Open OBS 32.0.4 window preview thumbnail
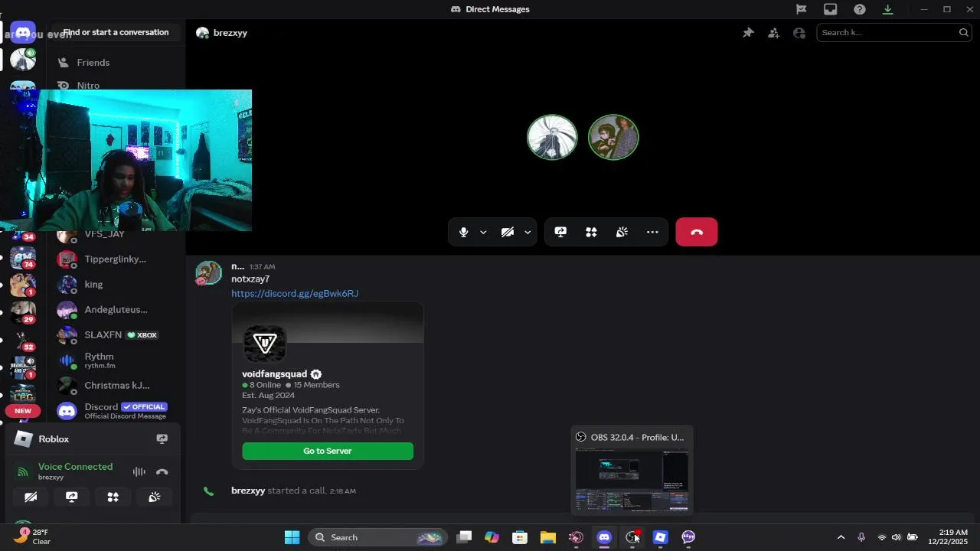The width and height of the screenshot is (980, 551). (x=632, y=481)
